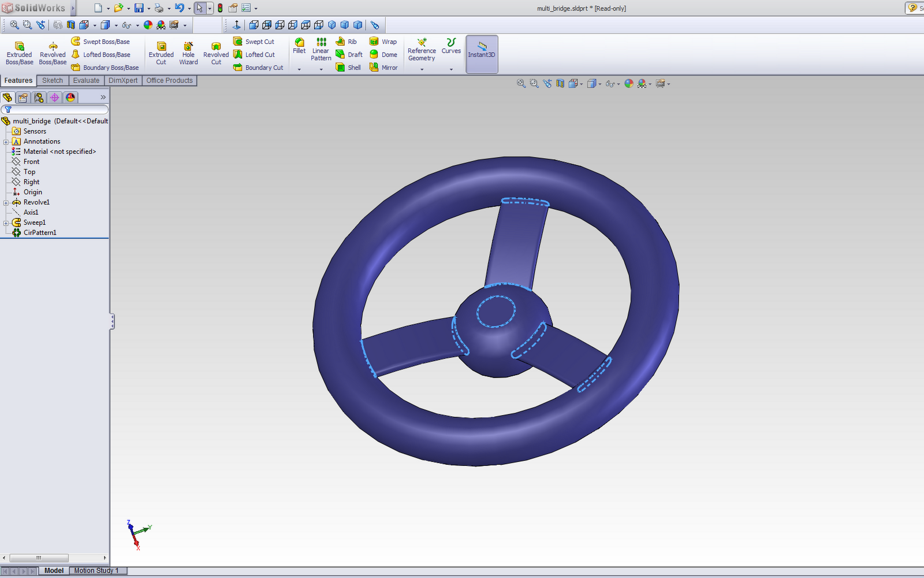The width and height of the screenshot is (924, 578).
Task: Click Zoom to Fit in viewport toolbar
Action: click(x=521, y=84)
